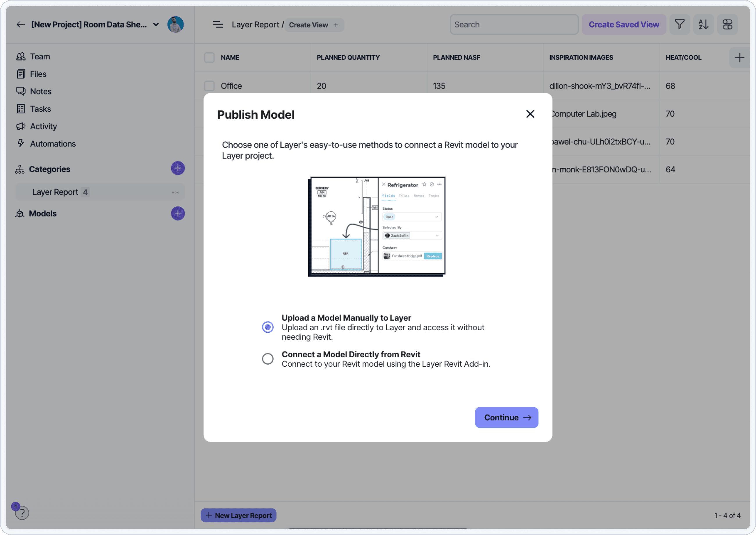
Task: Click the view settings toggle icon
Action: tap(727, 24)
